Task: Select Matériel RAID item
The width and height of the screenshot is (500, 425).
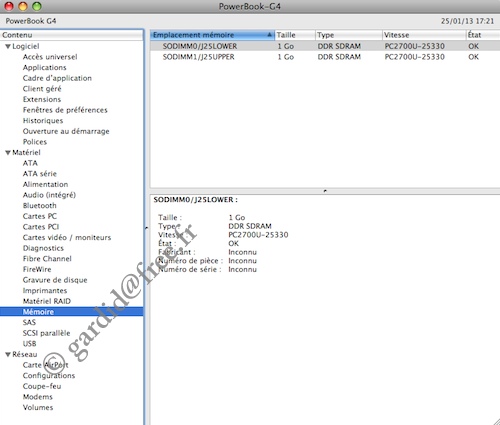Action: pos(47,301)
